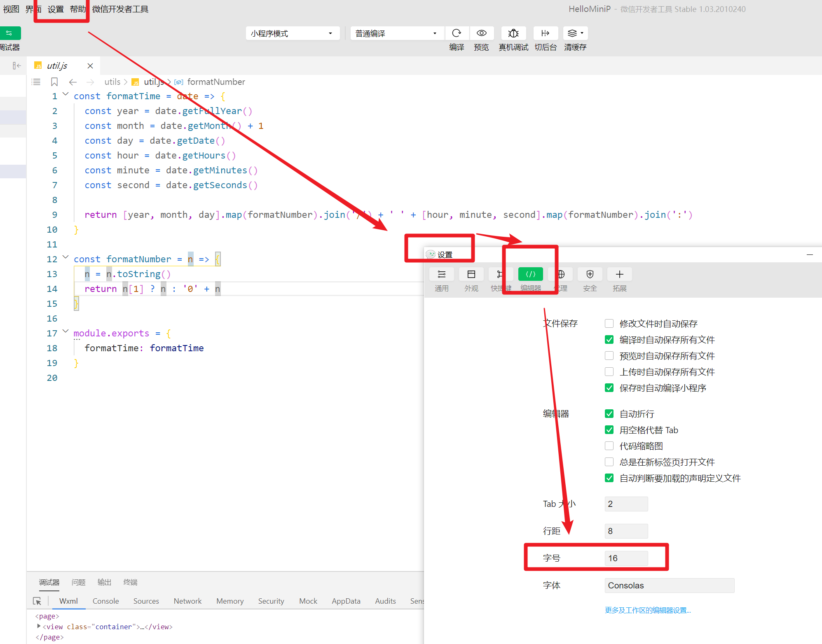Toggle the code minimap checkbox
The width and height of the screenshot is (822, 644).
coord(609,446)
